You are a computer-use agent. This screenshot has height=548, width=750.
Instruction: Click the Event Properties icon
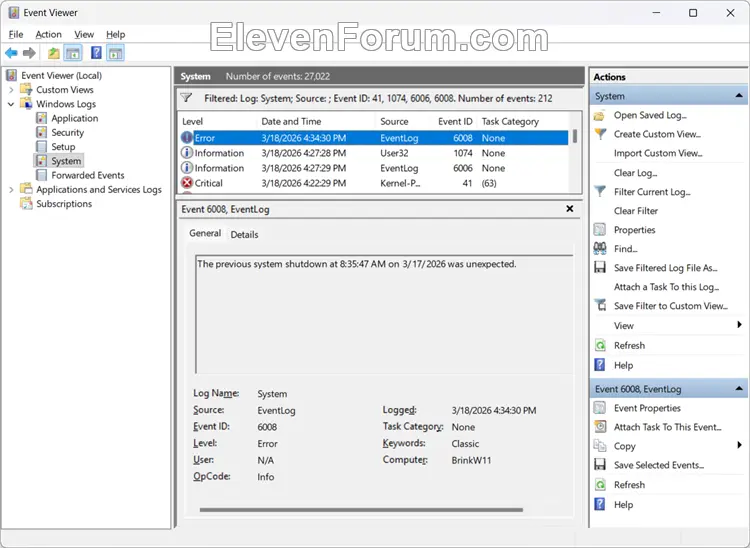[600, 408]
